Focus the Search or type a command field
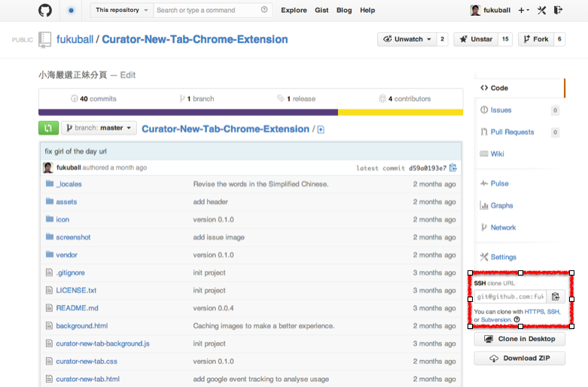 (212, 10)
